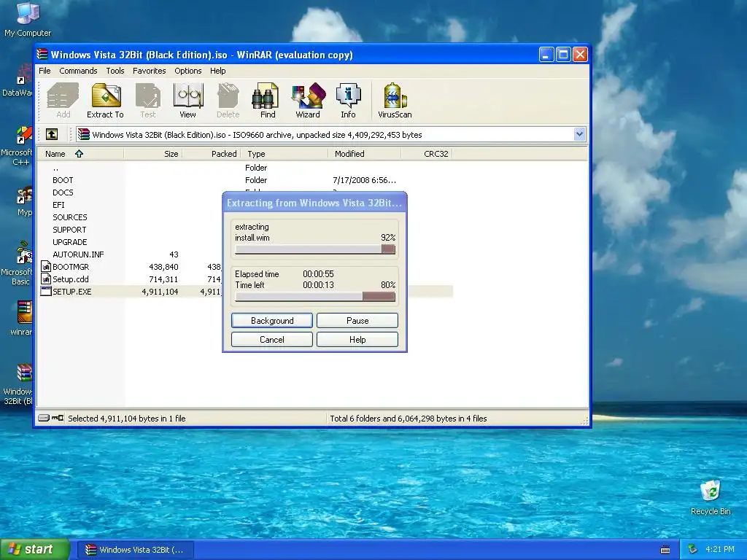The width and height of the screenshot is (747, 560).
Task: Sort by Name column header
Action: point(81,154)
